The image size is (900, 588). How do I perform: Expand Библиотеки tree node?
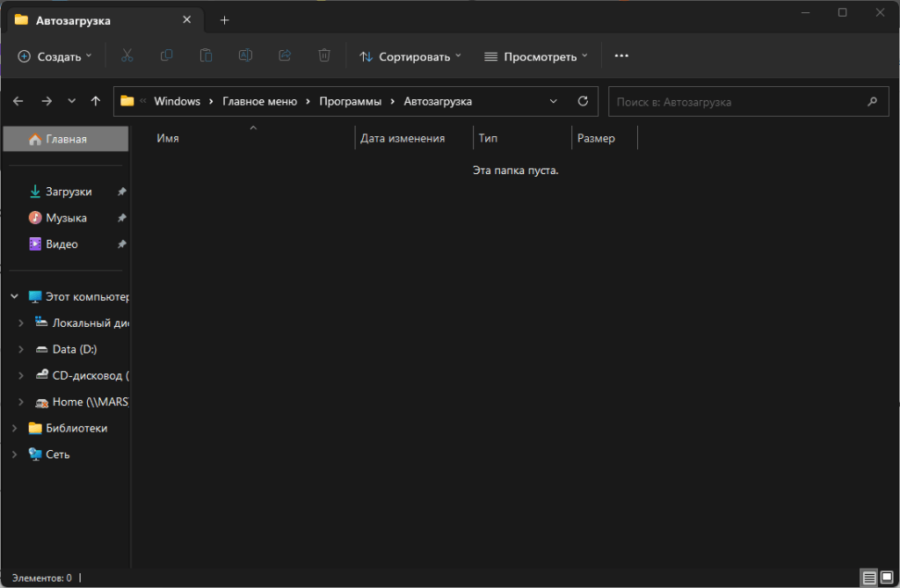point(14,428)
